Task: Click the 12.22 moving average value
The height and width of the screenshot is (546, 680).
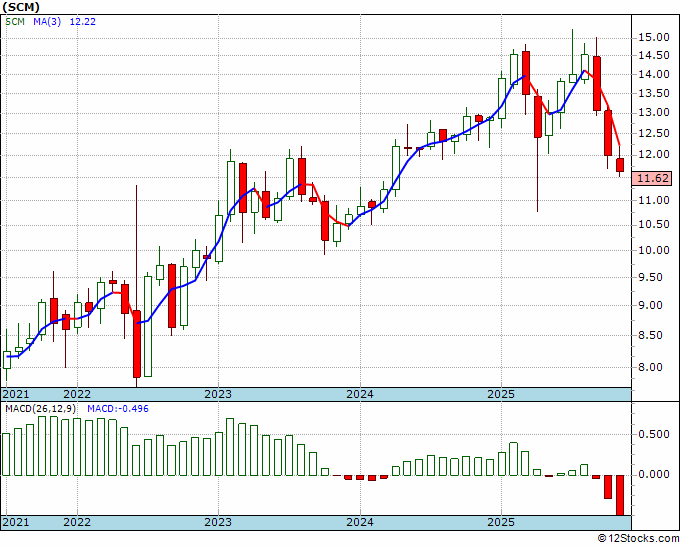Action: pyautogui.click(x=82, y=22)
